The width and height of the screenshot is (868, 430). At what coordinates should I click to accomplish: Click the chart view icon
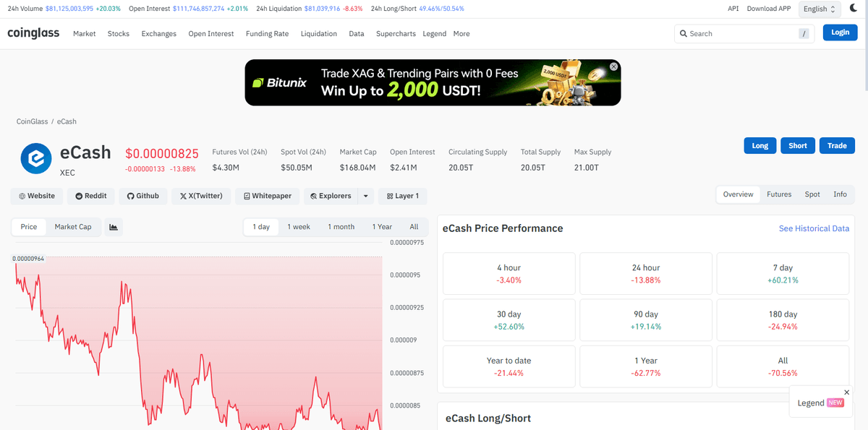tap(114, 227)
